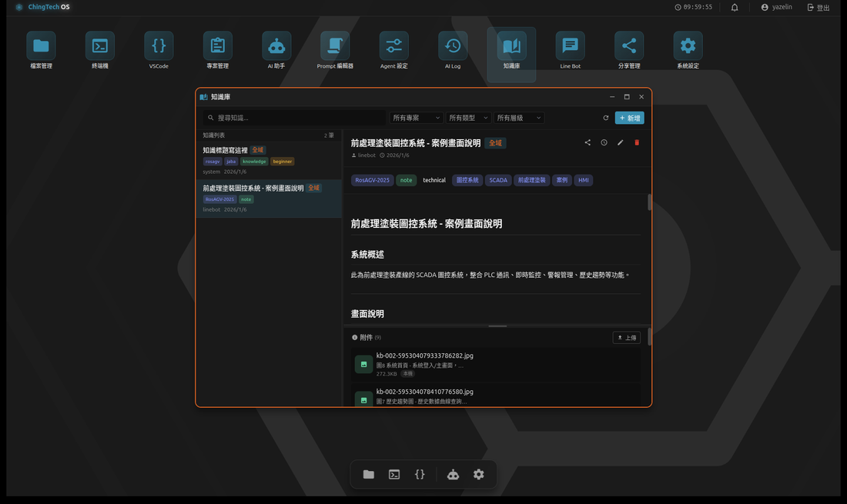Image resolution: width=847 pixels, height=504 pixels.
Task: Click the beginner tag under 知識標題寫這裡
Action: point(282,162)
